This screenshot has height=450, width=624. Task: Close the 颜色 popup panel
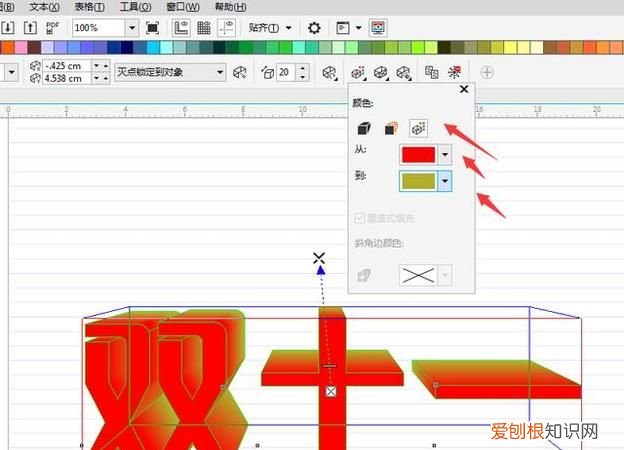(x=464, y=89)
